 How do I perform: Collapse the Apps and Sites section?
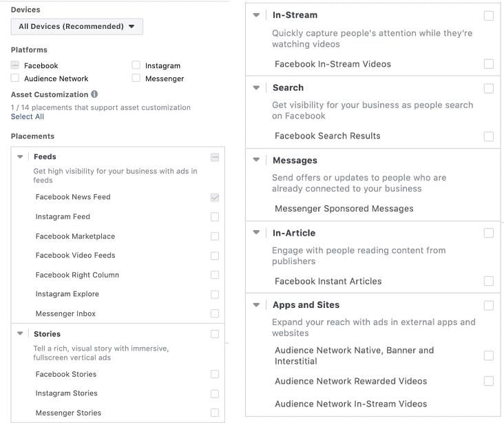pos(256,305)
